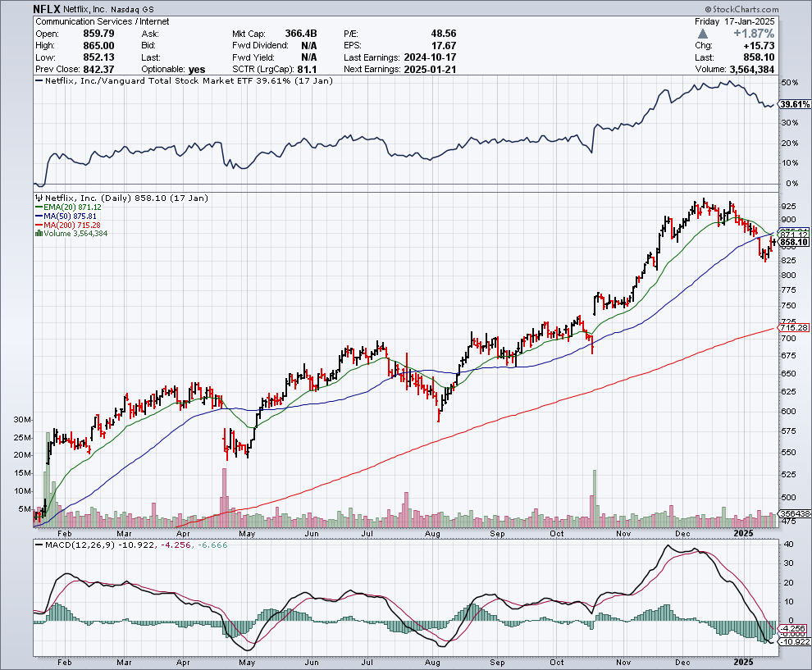Screen dimensions: 812x670
Task: Click the -10.922 flag on the MACD axis
Action: point(796,642)
